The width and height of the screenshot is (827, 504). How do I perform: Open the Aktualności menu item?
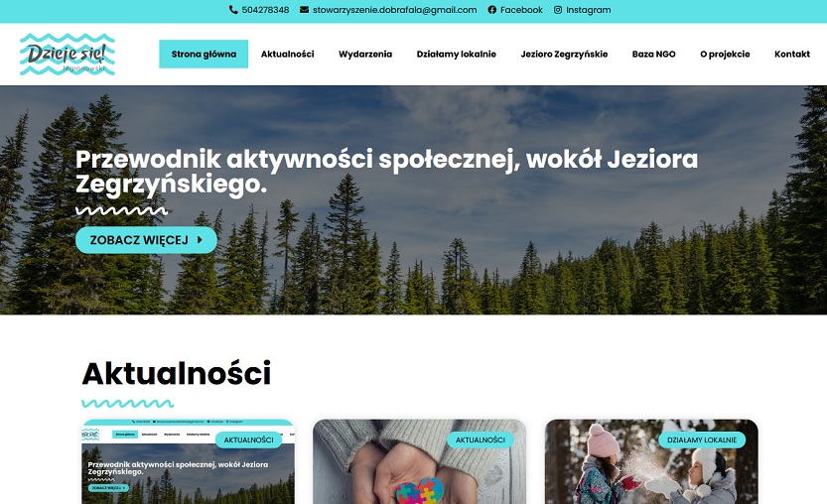tap(288, 54)
